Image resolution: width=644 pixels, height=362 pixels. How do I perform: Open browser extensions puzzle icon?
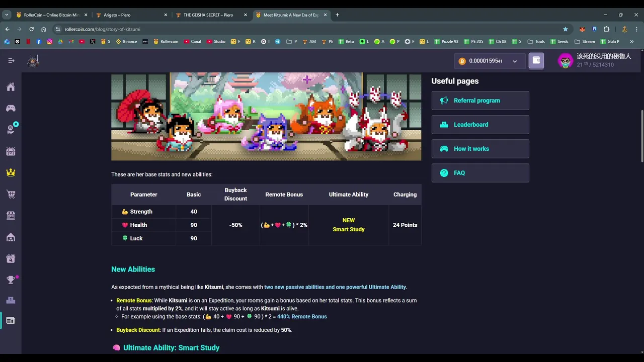[x=606, y=29]
